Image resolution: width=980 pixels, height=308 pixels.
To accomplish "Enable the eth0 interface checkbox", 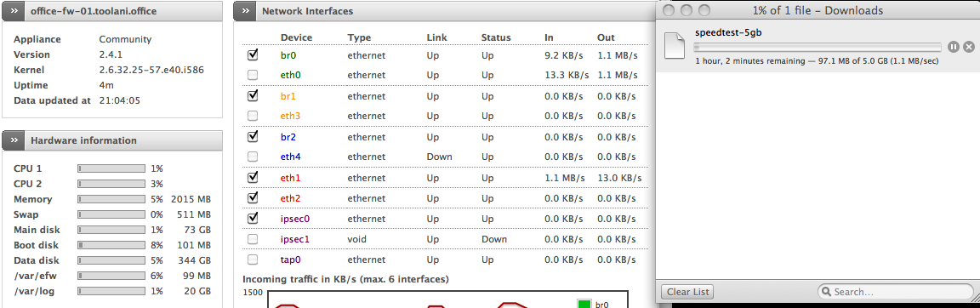I will [x=253, y=75].
